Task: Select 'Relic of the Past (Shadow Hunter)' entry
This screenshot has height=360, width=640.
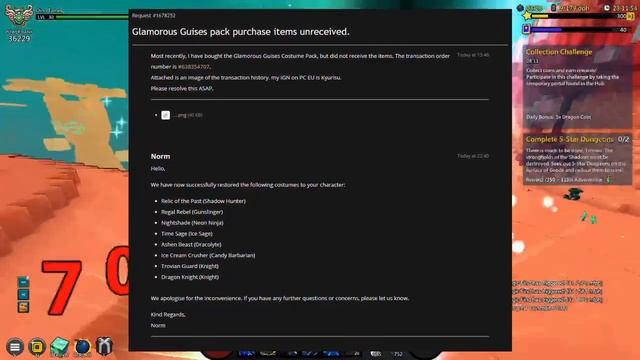Action: pyautogui.click(x=203, y=201)
